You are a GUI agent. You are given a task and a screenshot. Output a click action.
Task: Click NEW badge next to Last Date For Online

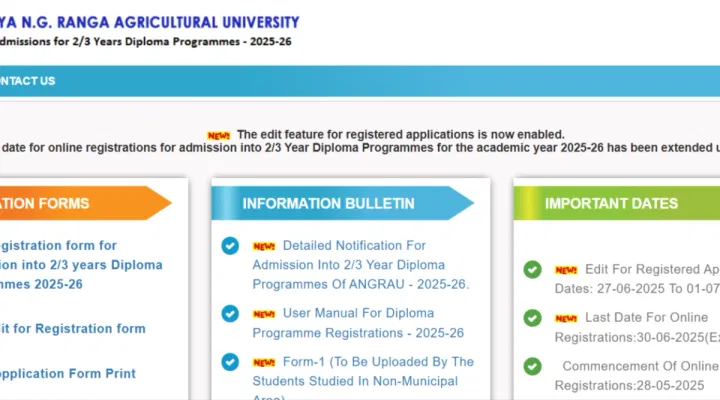566,318
